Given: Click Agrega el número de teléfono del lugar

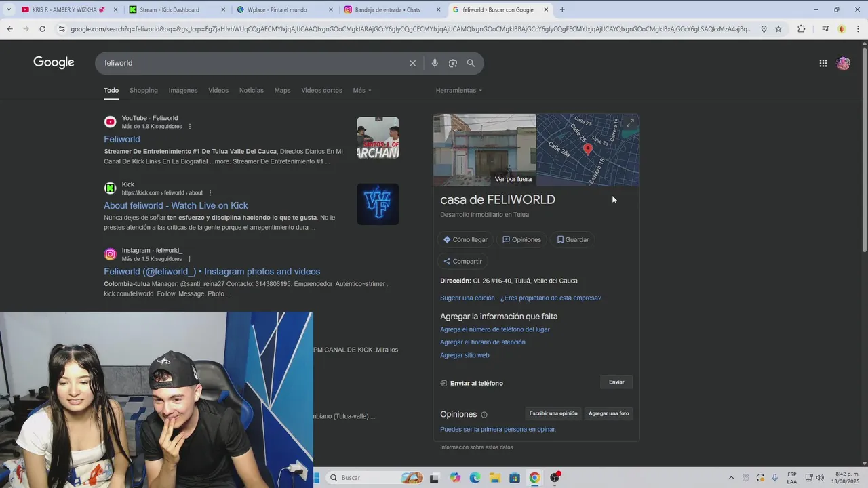Looking at the screenshot, I should point(495,329).
